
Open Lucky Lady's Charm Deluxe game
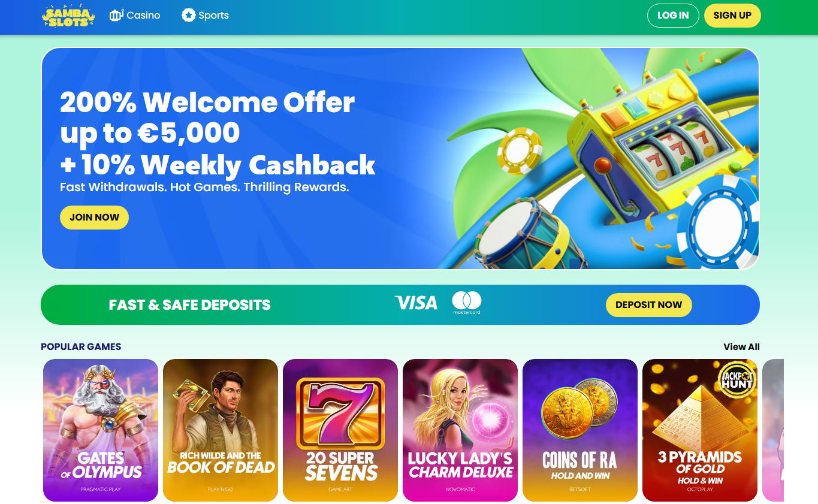[460, 430]
